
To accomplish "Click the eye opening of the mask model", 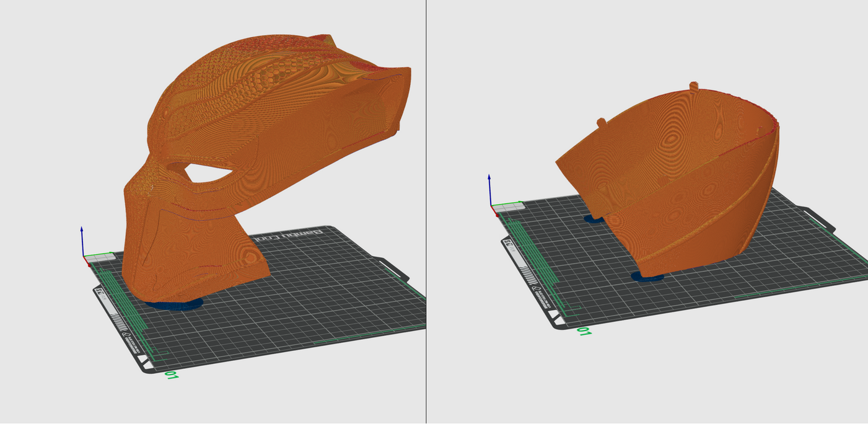I will (x=207, y=173).
